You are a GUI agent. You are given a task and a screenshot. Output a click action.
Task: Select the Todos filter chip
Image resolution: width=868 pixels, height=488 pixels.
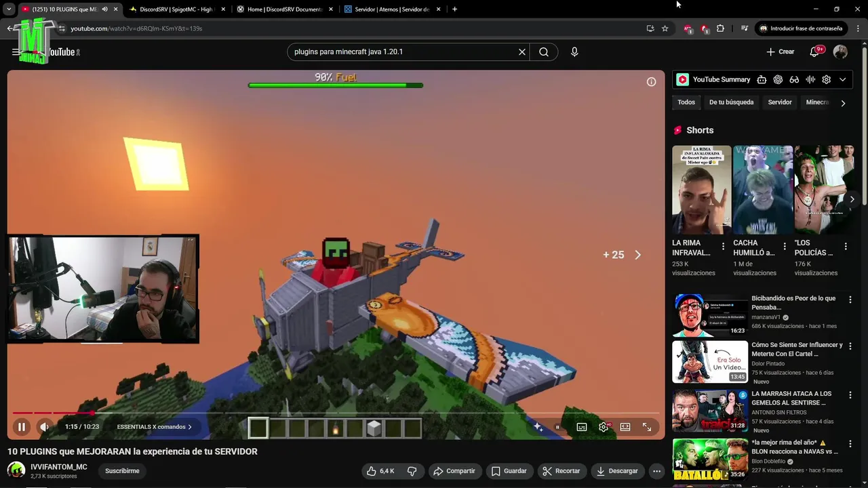point(686,102)
